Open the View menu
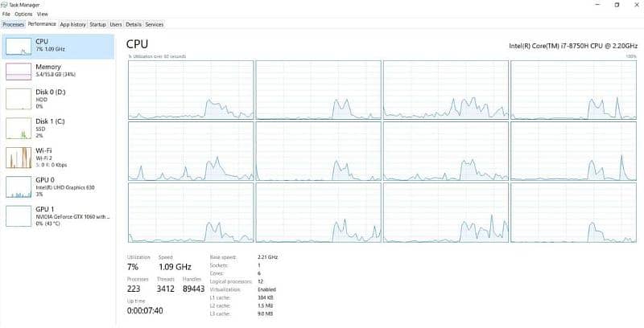 point(43,14)
